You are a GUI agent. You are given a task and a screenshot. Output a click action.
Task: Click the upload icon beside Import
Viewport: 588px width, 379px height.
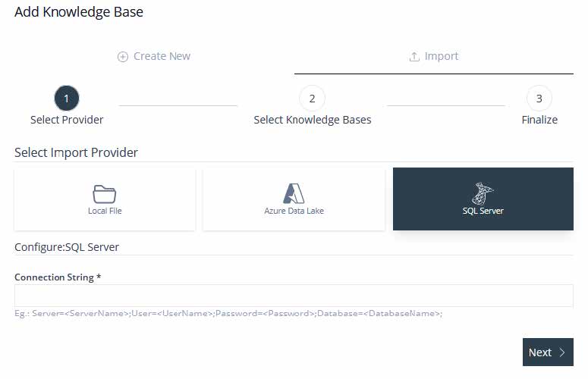pyautogui.click(x=414, y=57)
